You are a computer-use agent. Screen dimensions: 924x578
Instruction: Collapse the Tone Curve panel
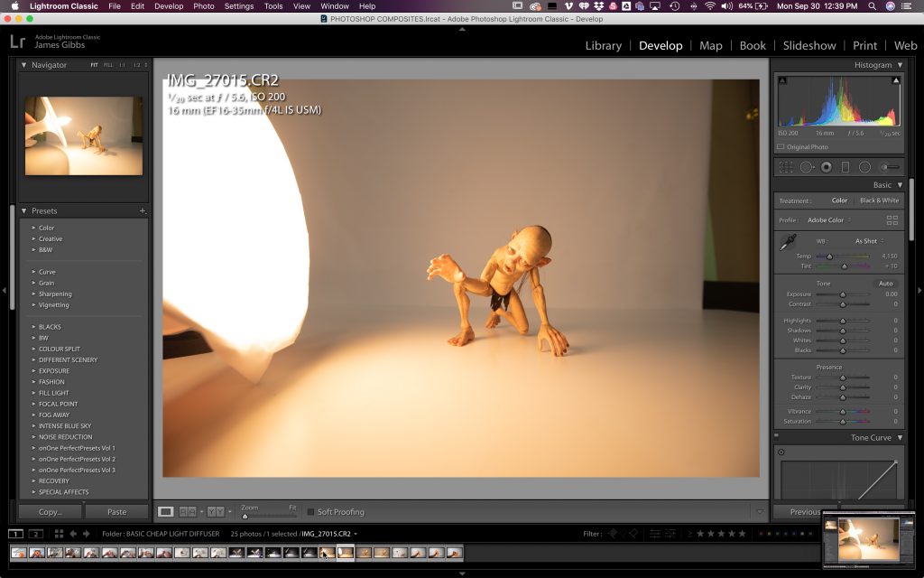[x=900, y=438]
